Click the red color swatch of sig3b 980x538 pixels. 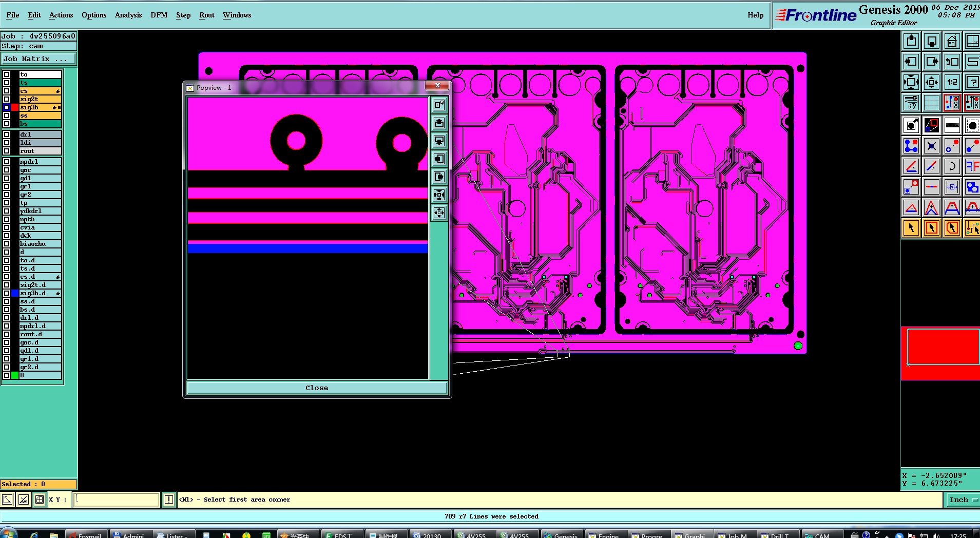tap(15, 107)
